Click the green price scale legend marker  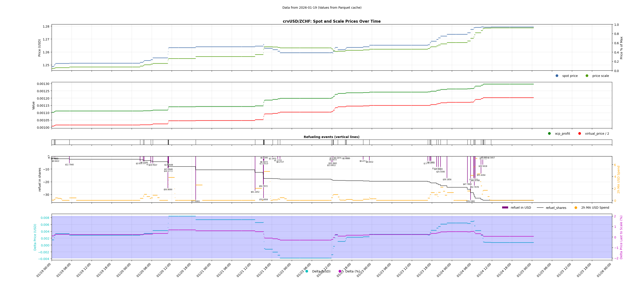(587, 76)
